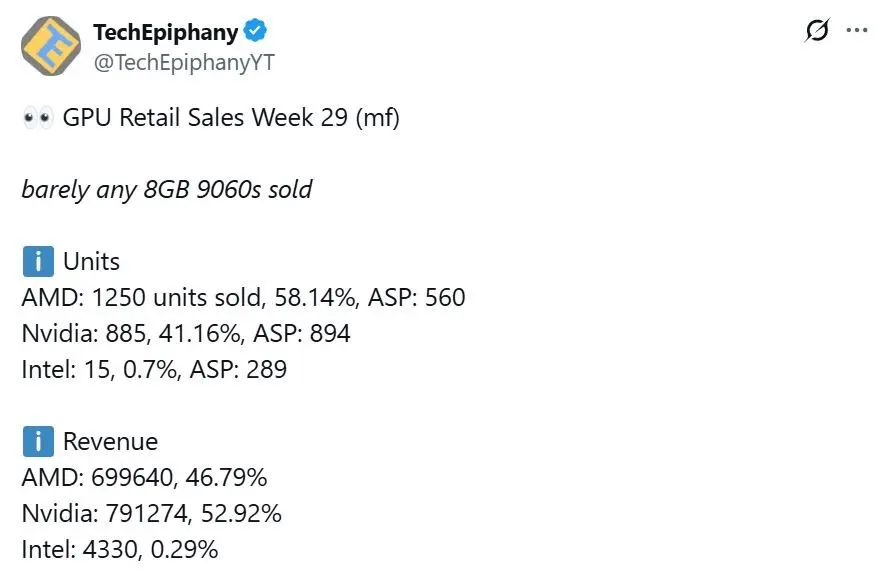This screenshot has width=887, height=576.
Task: Click the "Nvidia: 791274, 52.92%" revenue line
Action: (x=151, y=514)
